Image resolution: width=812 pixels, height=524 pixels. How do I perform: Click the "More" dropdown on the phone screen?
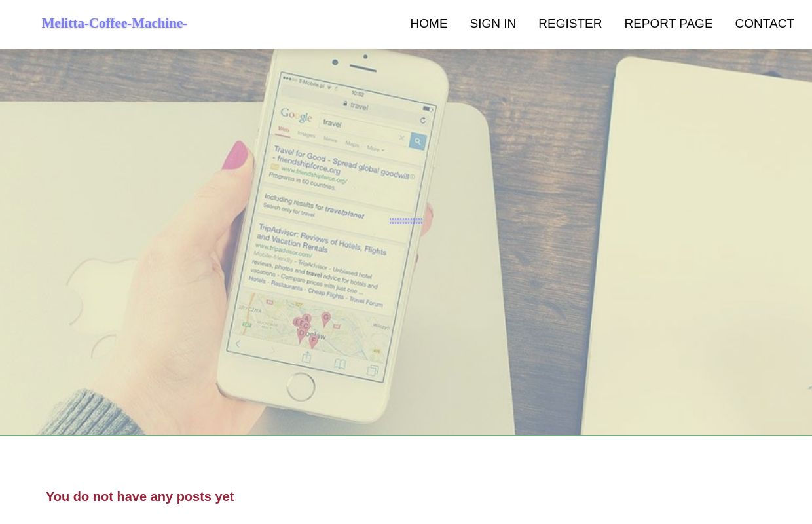click(375, 149)
